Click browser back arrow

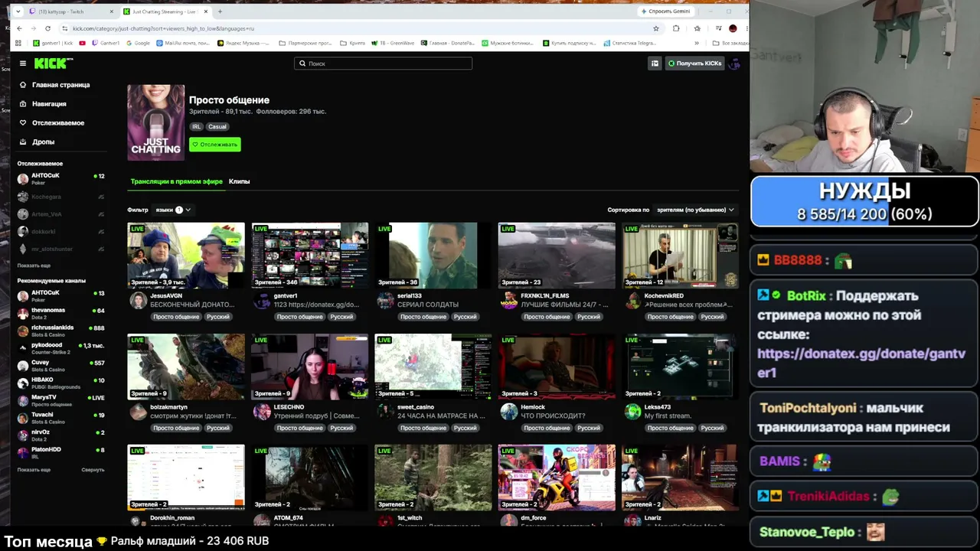(19, 28)
